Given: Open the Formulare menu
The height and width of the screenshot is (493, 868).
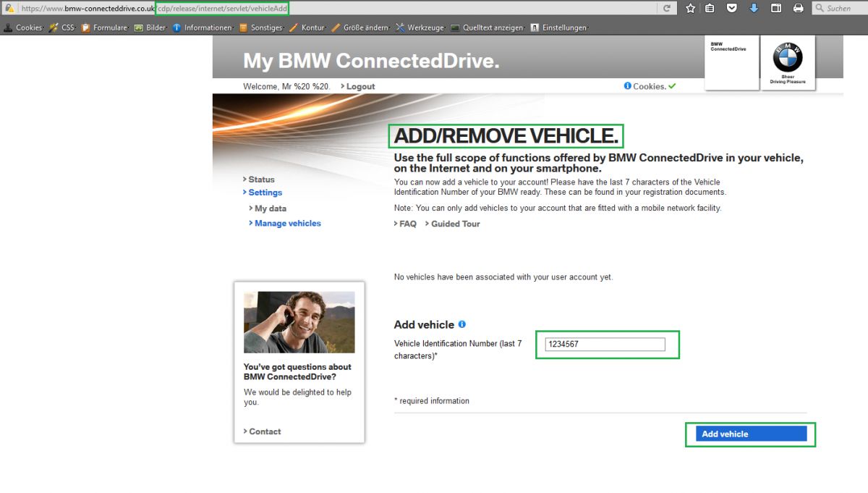Looking at the screenshot, I should [105, 28].
